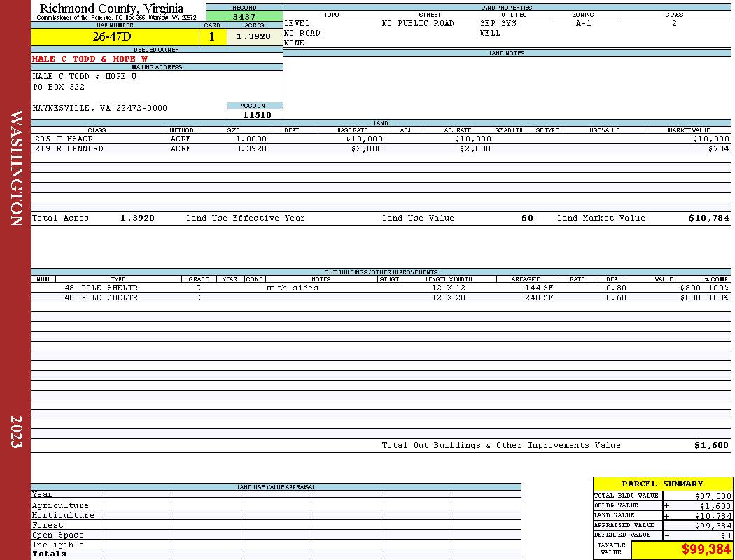
Task: Select deeded owner HALE C TODD & HOPE W
Action: pyautogui.click(x=90, y=59)
